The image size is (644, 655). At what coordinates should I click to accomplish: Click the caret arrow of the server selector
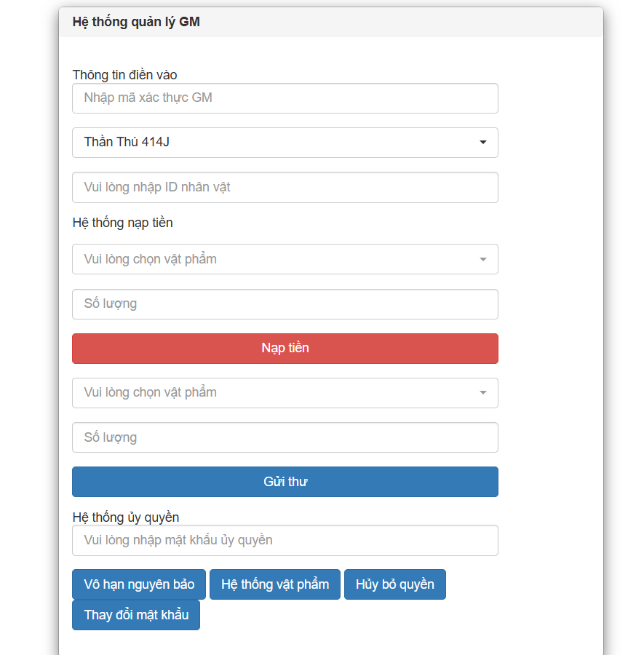[x=483, y=143]
